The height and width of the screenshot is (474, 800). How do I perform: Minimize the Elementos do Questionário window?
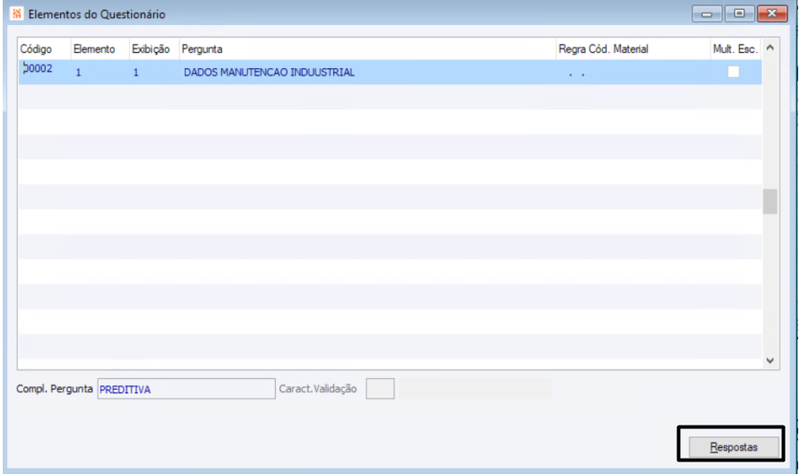(x=707, y=14)
